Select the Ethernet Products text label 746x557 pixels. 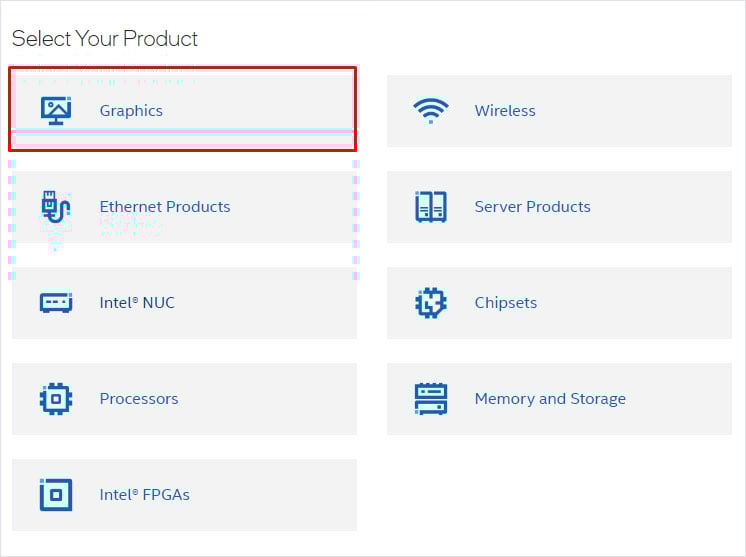point(165,207)
